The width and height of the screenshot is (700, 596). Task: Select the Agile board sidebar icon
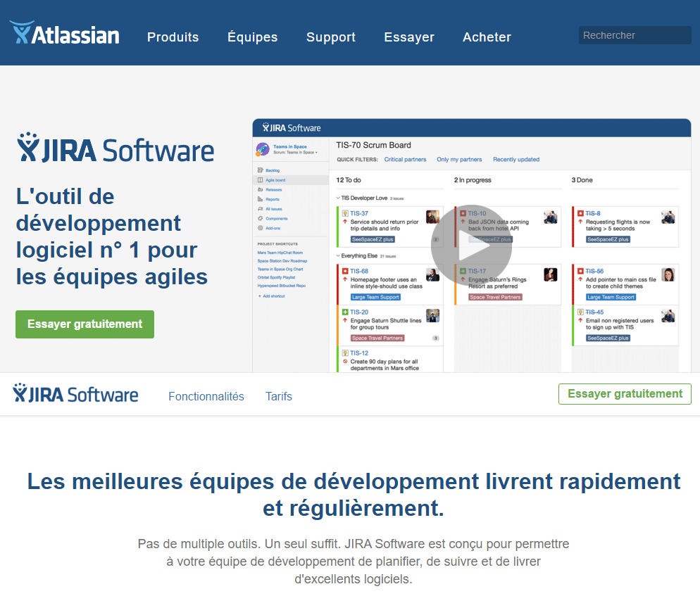point(259,179)
